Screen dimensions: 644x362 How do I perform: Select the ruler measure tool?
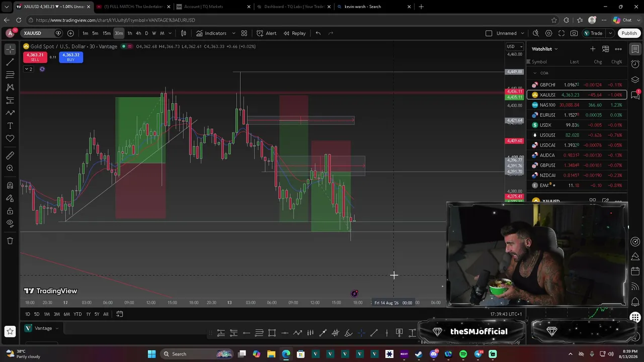tap(10, 155)
